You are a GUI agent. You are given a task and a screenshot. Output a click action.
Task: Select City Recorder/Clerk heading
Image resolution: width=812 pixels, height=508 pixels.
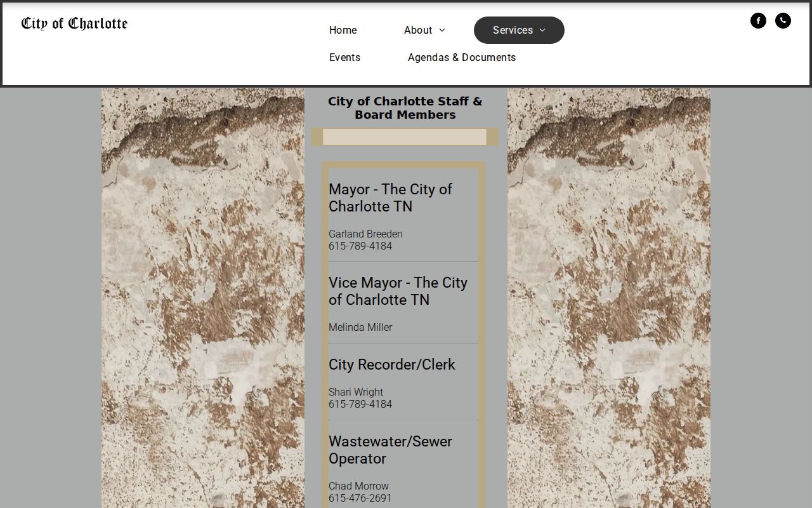(392, 364)
